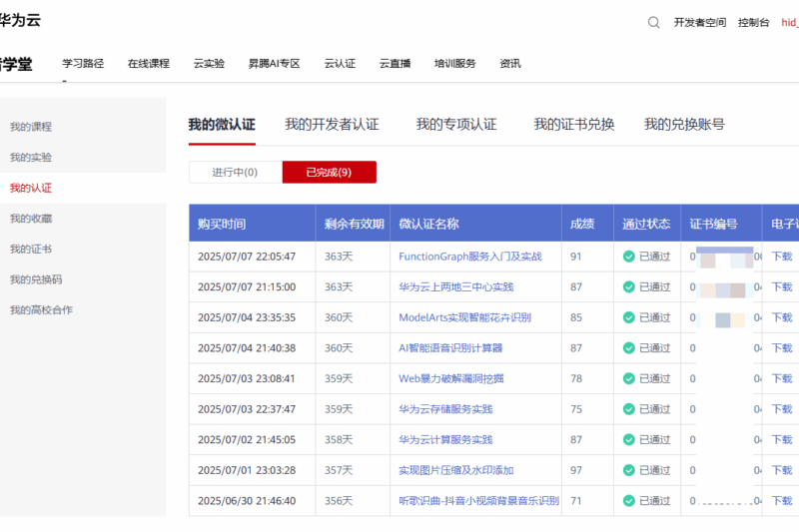This screenshot has height=532, width=799.
Task: Download certificate for Web暴力破解漏洞挖掘
Action: pyautogui.click(x=781, y=379)
